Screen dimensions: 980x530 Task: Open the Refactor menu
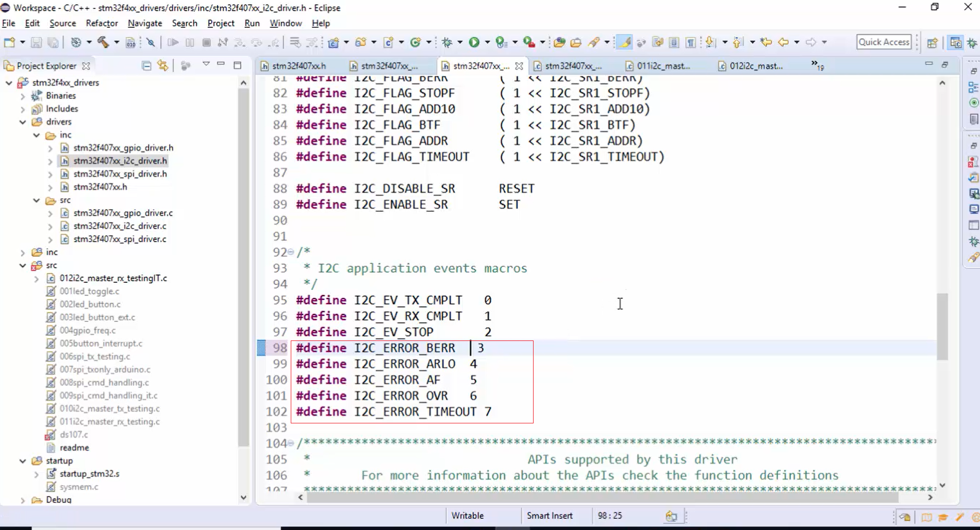[102, 23]
